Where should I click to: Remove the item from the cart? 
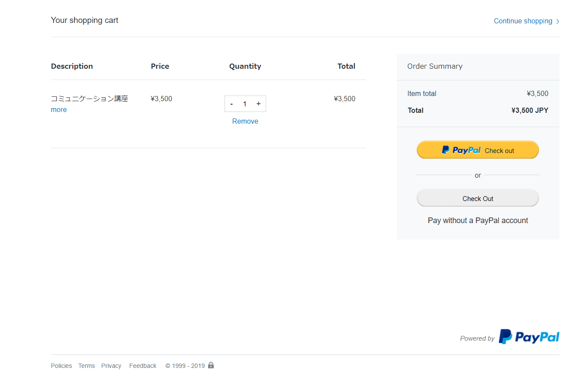pyautogui.click(x=245, y=121)
